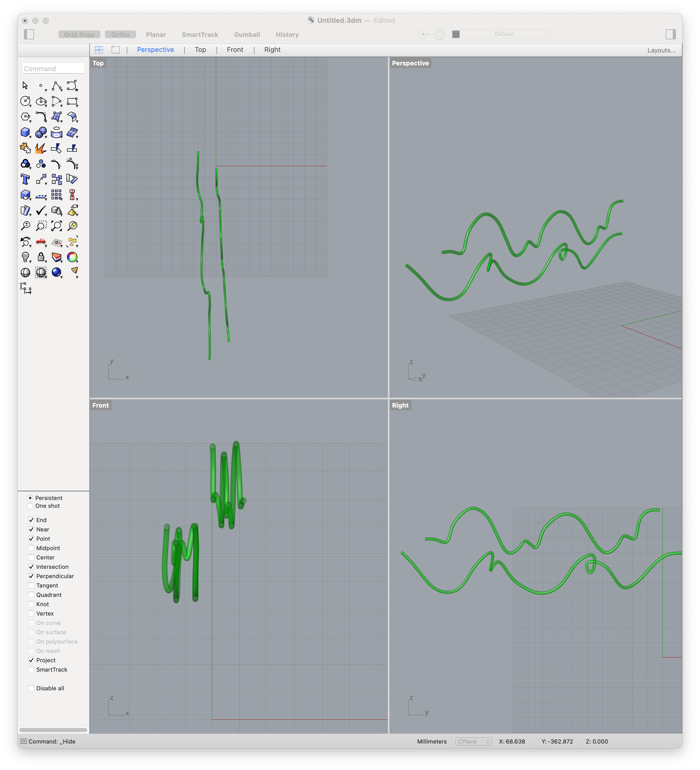
Task: Select the arrow selection tool
Action: click(25, 86)
